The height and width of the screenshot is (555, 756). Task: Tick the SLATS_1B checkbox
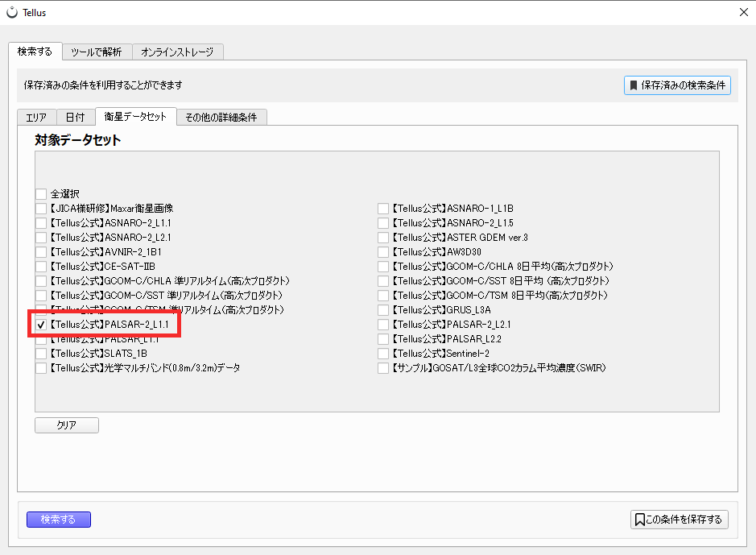coord(41,354)
